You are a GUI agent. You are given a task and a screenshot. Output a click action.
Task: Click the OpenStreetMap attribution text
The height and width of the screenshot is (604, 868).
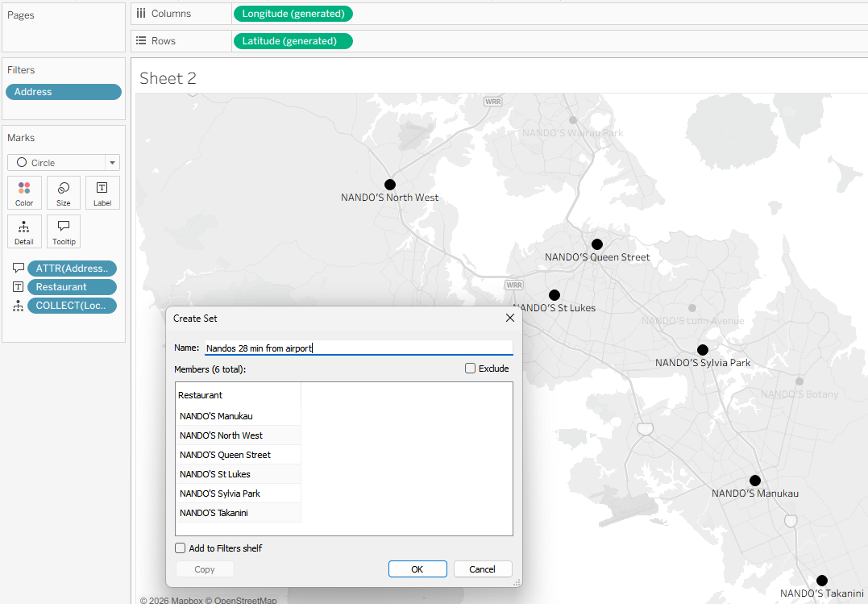(x=241, y=600)
